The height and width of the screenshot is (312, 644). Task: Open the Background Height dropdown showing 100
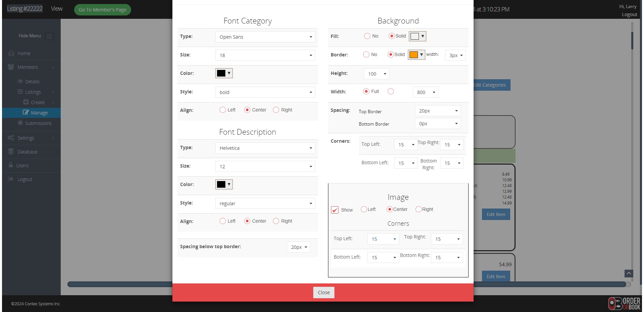(x=376, y=74)
